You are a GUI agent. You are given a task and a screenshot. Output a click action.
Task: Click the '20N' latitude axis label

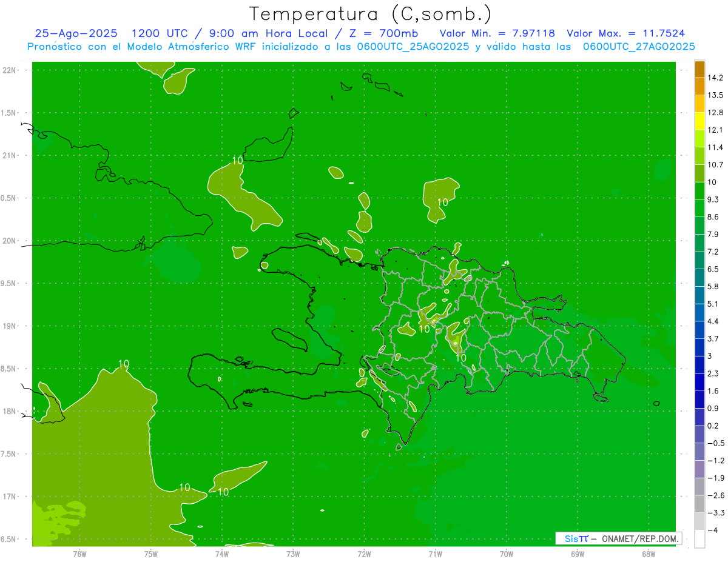coord(8,241)
